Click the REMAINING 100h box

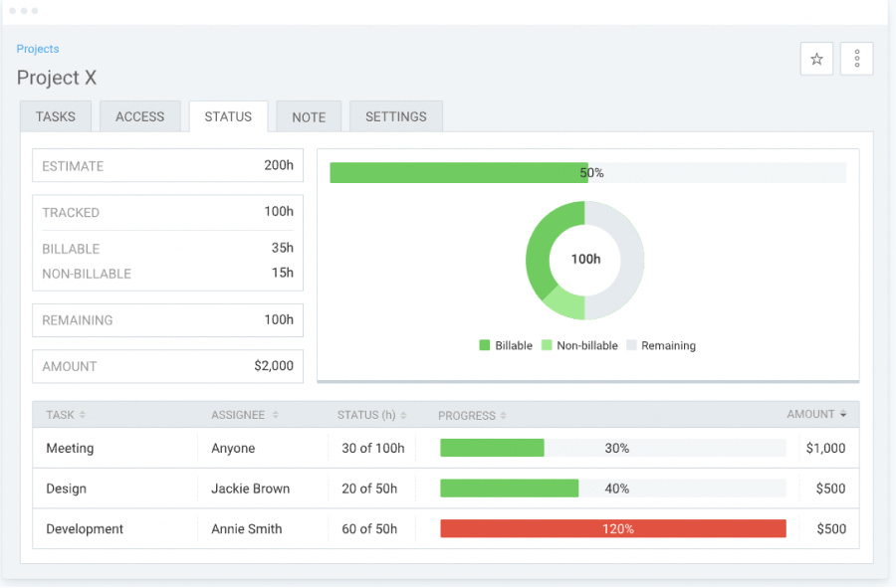(167, 320)
